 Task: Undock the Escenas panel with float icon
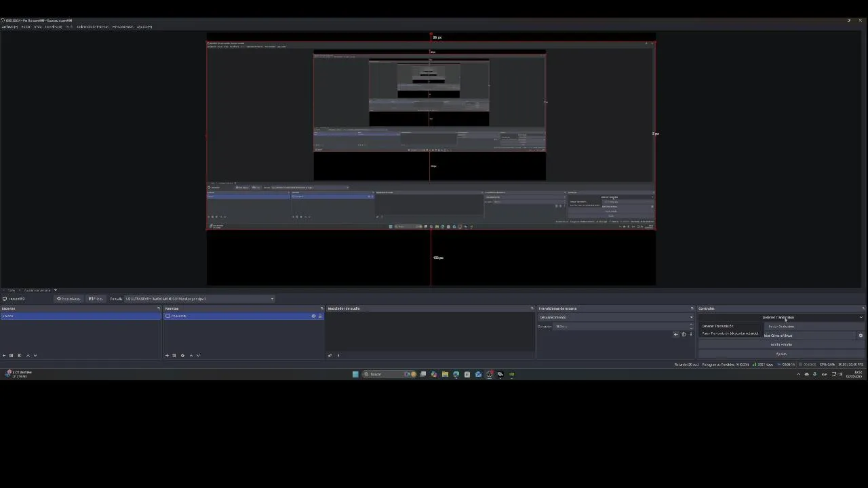point(159,308)
